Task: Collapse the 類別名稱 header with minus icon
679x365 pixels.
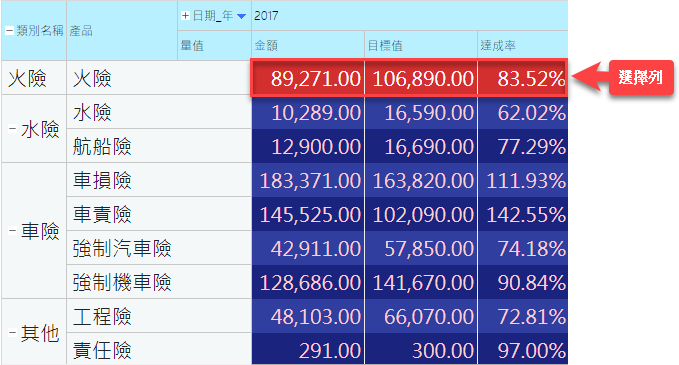Action: coord(9,31)
